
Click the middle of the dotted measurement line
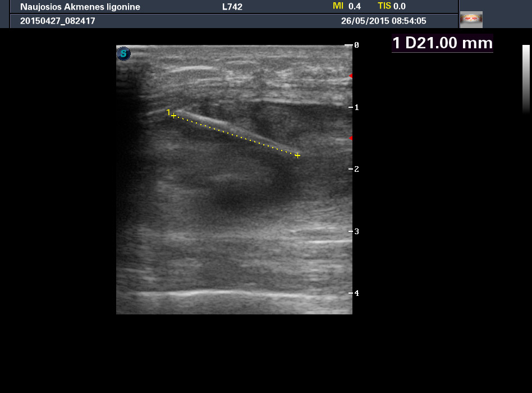236,135
